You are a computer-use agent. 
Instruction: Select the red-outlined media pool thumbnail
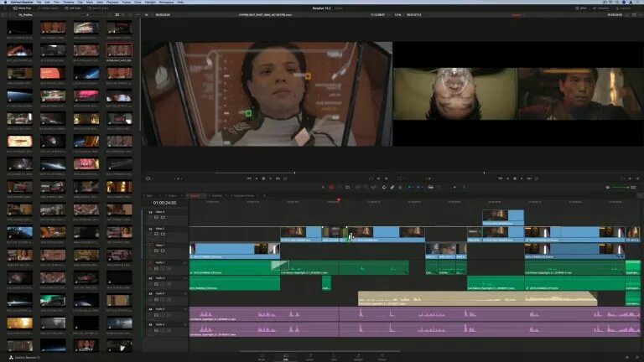coord(119,51)
